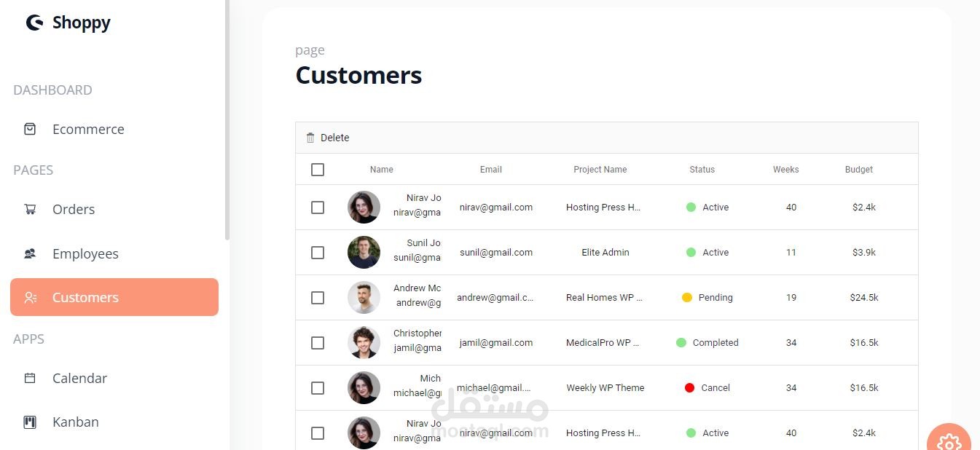This screenshot has width=980, height=450.
Task: Go to the Employees page
Action: point(85,253)
